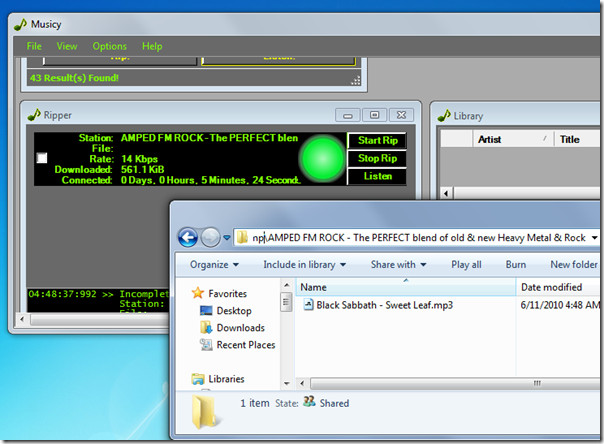Click the Libraries folder icon

(x=198, y=379)
